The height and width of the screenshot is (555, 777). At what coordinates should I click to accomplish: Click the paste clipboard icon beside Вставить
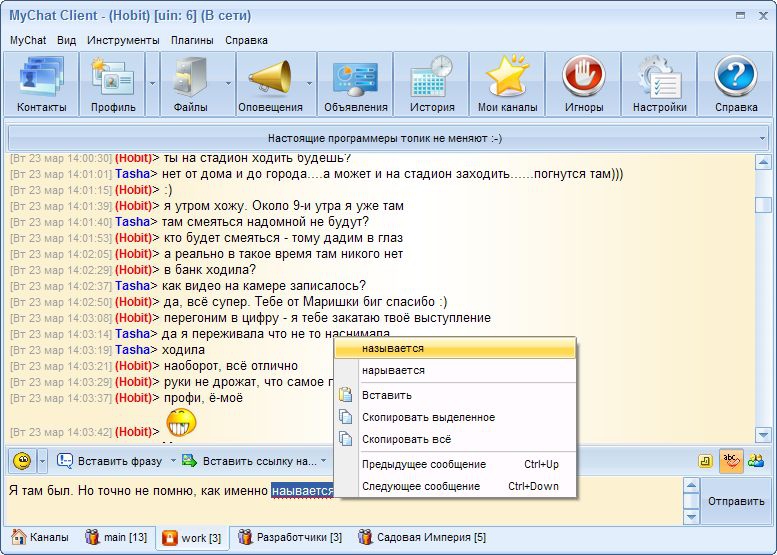click(345, 395)
